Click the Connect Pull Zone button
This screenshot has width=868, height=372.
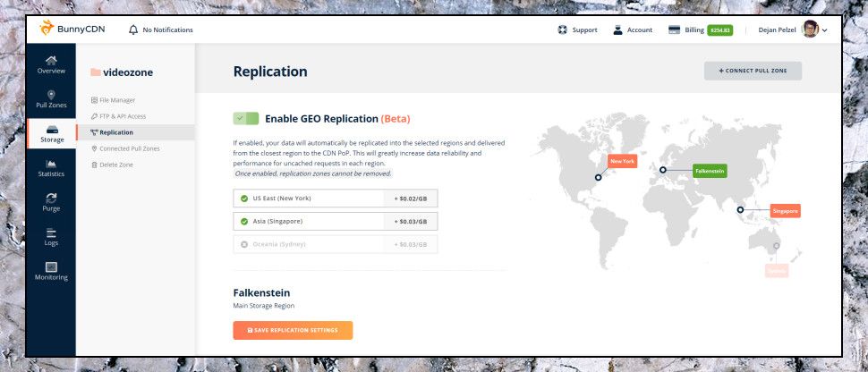coord(753,71)
